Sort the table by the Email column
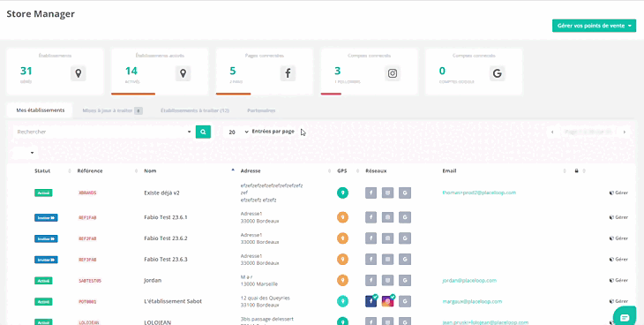 pos(449,170)
